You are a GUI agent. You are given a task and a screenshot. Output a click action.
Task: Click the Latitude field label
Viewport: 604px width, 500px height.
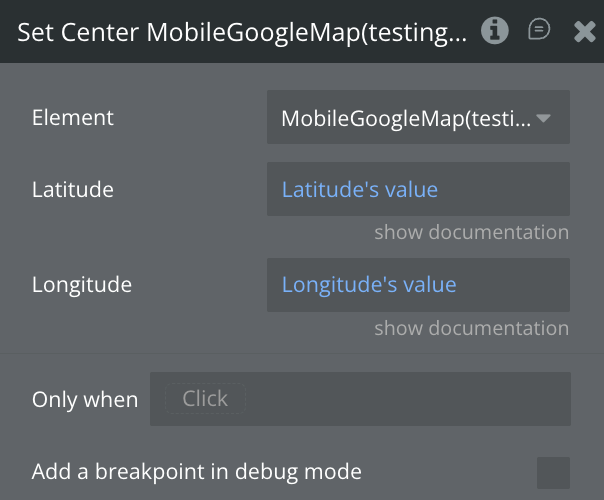pyautogui.click(x=73, y=189)
